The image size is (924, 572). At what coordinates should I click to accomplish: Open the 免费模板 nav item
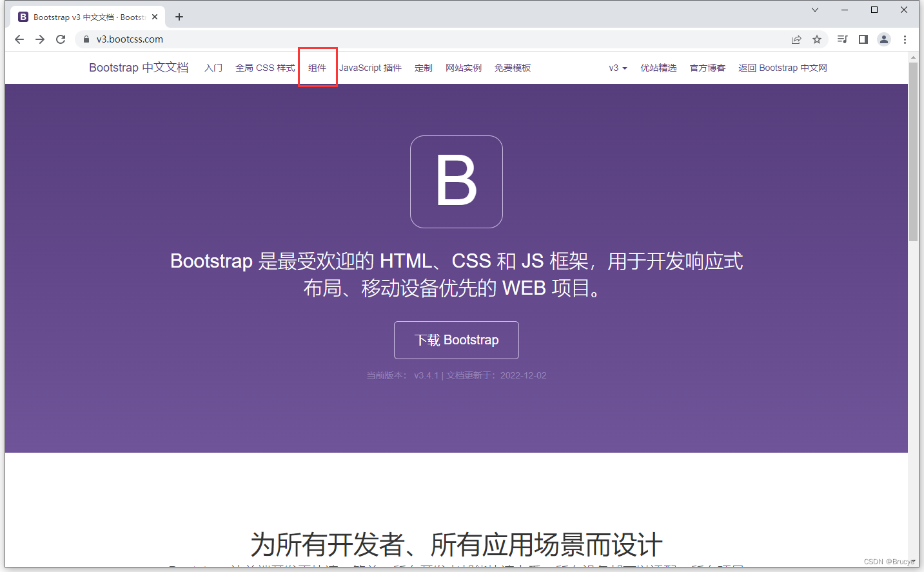(513, 68)
